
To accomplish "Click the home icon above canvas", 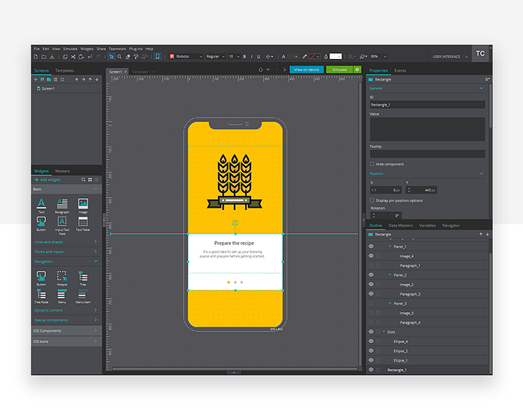I will pos(261,70).
